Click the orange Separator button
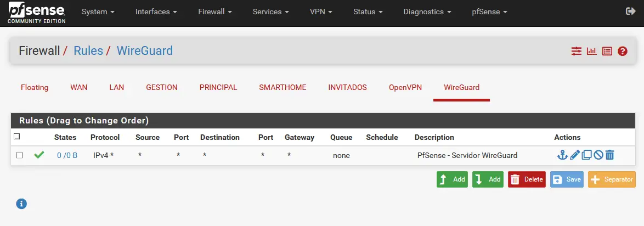Screen dimensions: 644x226 (x=612, y=179)
